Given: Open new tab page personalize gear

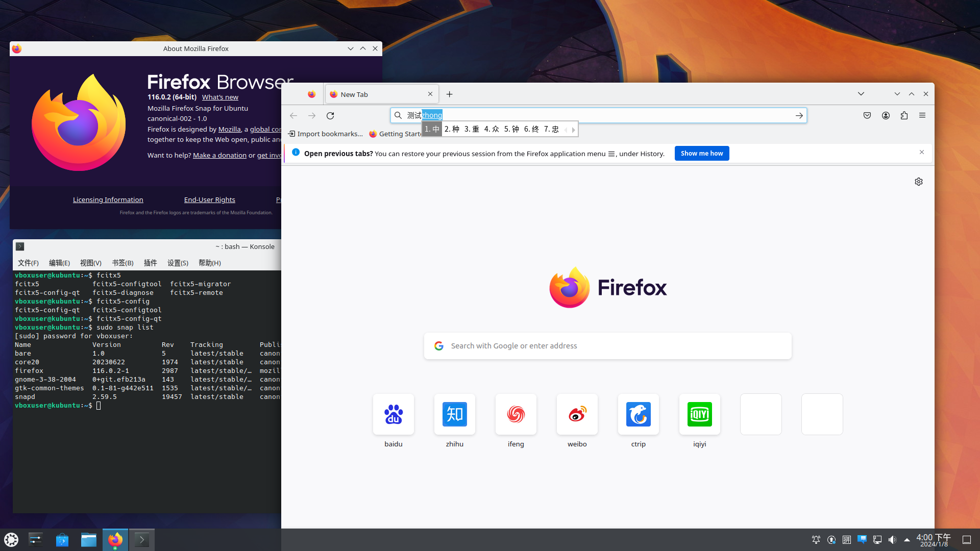Looking at the screenshot, I should [919, 182].
